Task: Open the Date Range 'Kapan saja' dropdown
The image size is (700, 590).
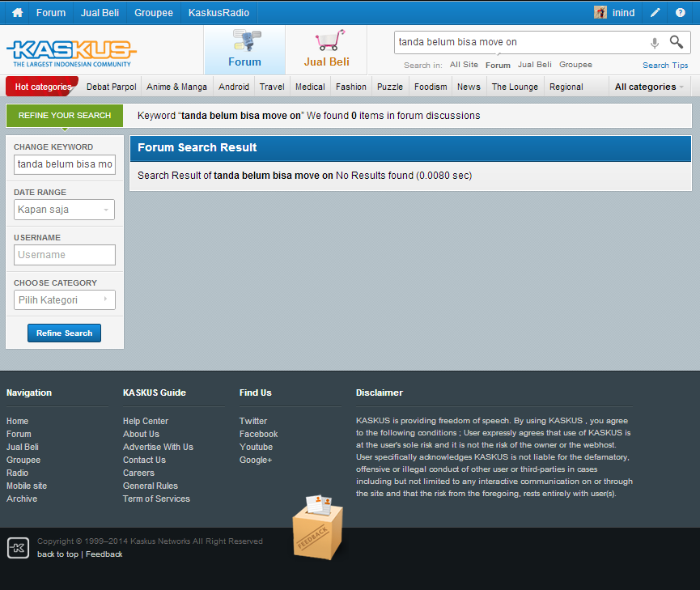Action: tap(64, 210)
